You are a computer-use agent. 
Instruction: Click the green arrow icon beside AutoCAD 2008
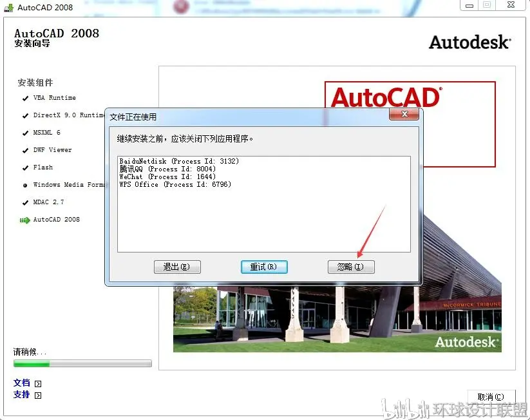(24, 220)
